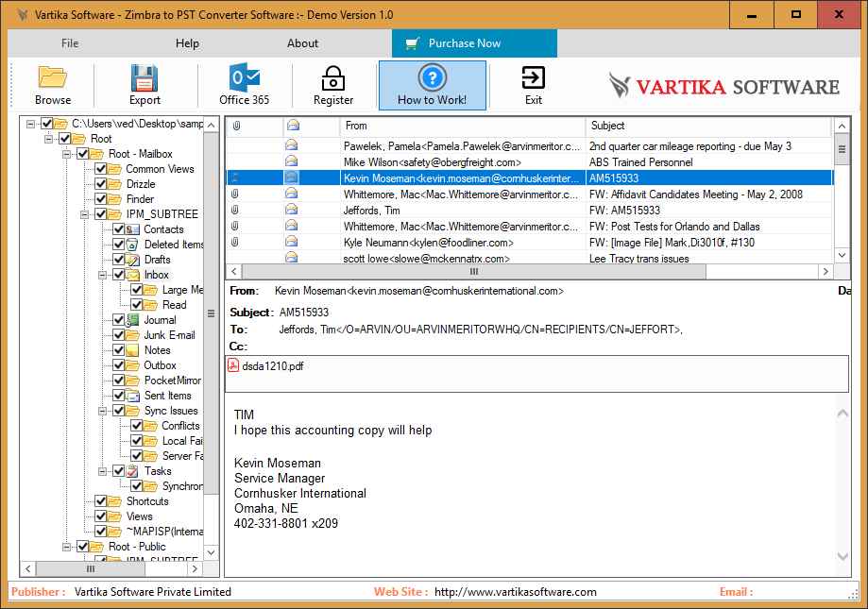This screenshot has height=609, width=868.
Task: Collapse the Root - Mailbox node
Action: coord(66,154)
